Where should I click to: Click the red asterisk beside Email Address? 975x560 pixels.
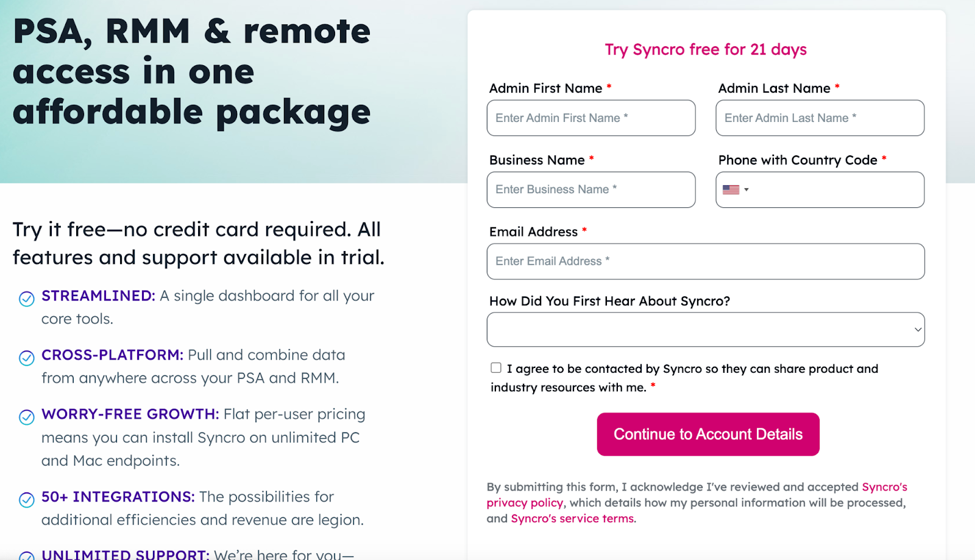(584, 230)
